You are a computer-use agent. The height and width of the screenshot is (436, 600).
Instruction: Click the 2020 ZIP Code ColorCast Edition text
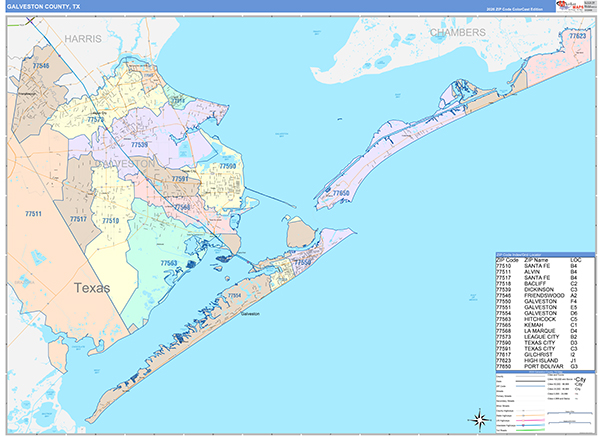(x=515, y=11)
